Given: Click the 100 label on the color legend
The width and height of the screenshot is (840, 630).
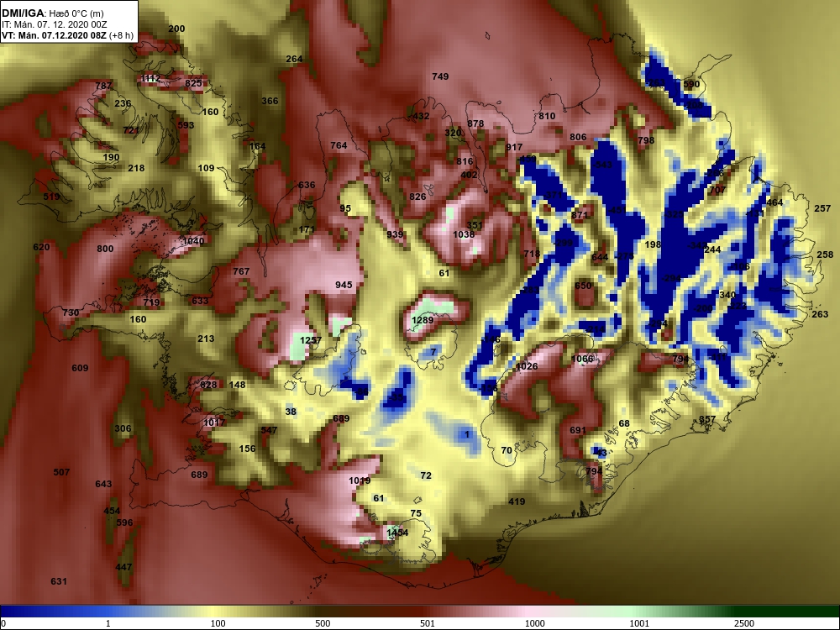Looking at the screenshot, I should point(218,623).
